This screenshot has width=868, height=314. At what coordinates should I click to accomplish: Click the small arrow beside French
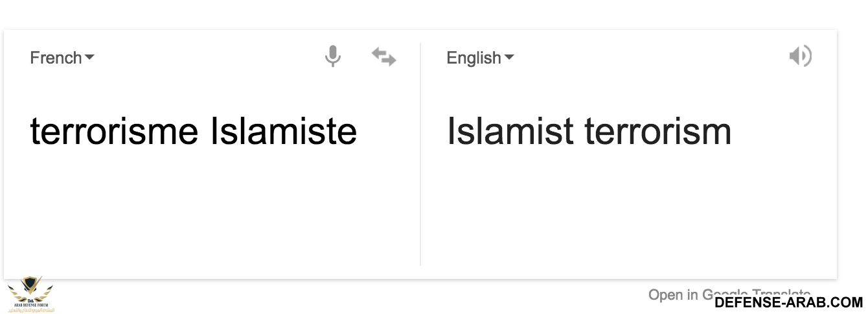click(x=89, y=58)
